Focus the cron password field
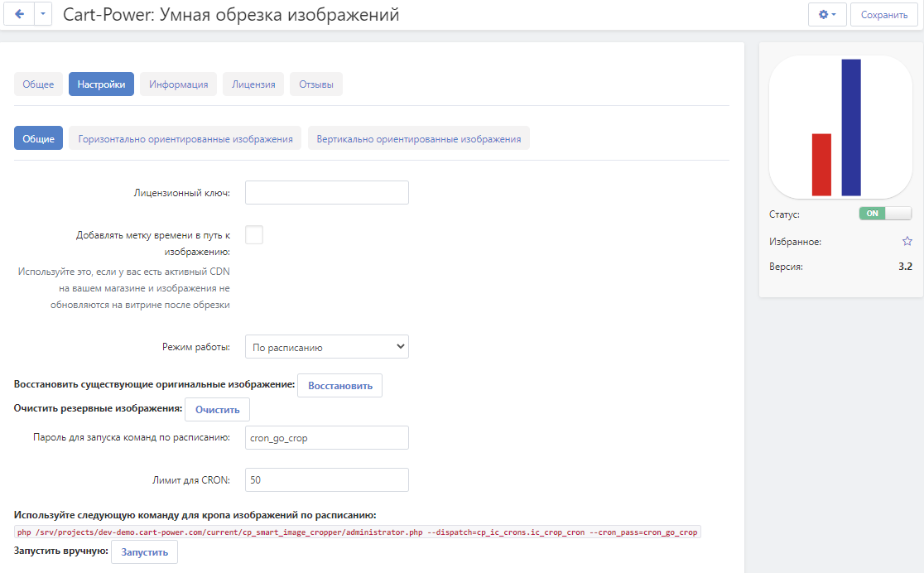 tap(327, 438)
